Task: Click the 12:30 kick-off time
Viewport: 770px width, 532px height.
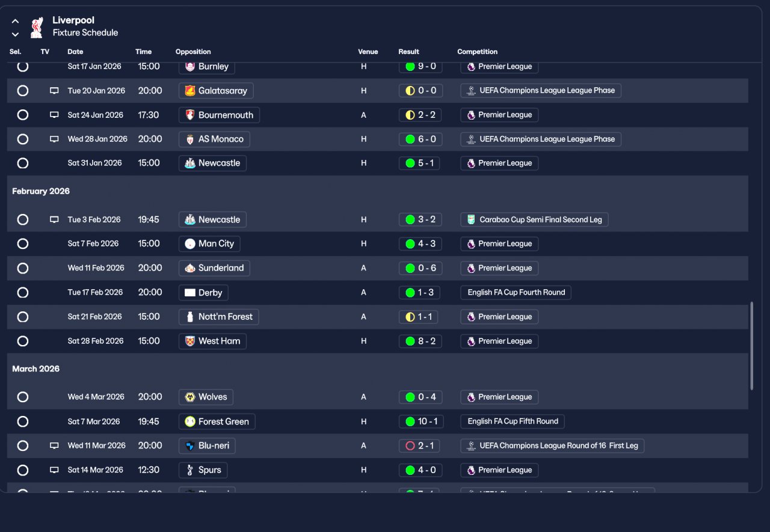Action: coord(149,470)
